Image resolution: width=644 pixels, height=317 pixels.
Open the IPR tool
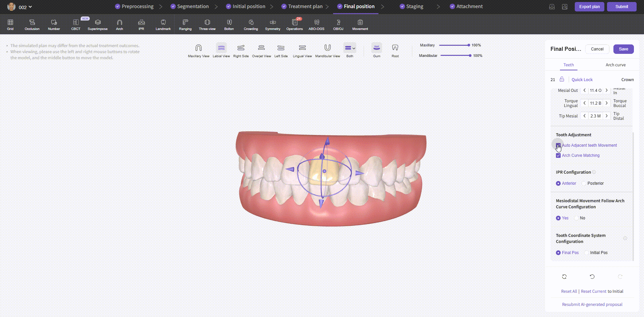click(141, 25)
